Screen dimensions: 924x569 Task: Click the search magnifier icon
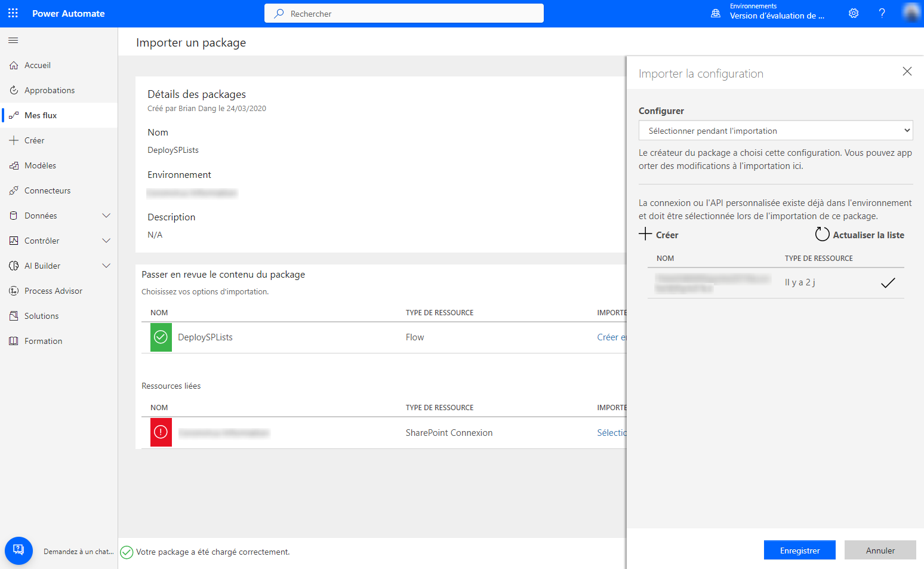pos(279,13)
